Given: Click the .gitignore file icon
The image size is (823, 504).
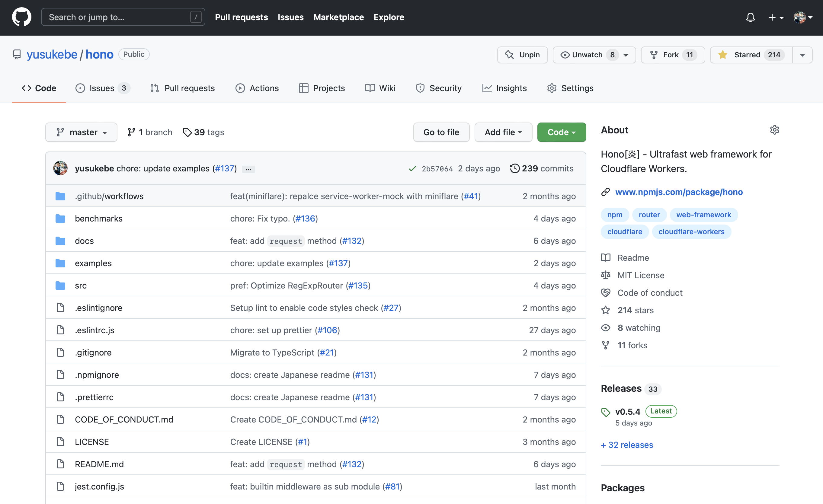Looking at the screenshot, I should tap(60, 352).
